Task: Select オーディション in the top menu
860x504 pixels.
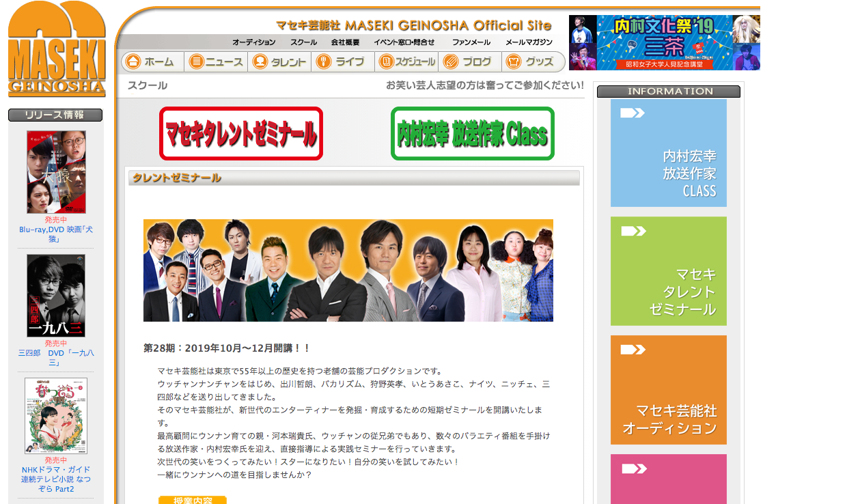Action: [254, 42]
